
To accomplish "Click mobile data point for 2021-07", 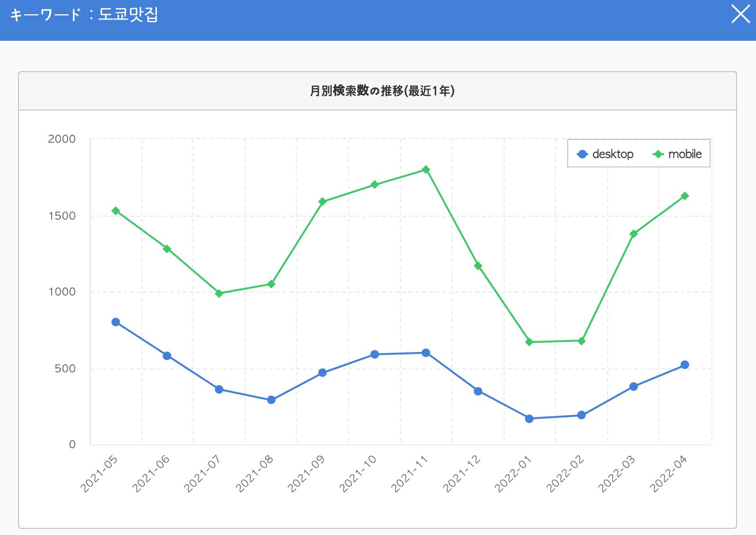I will (219, 294).
